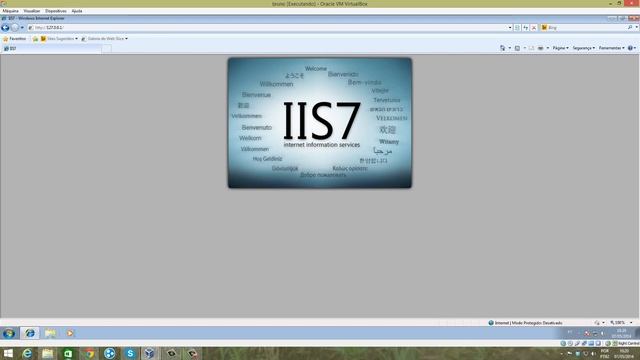Click VirtualBox status bar Right Control text

[628, 344]
